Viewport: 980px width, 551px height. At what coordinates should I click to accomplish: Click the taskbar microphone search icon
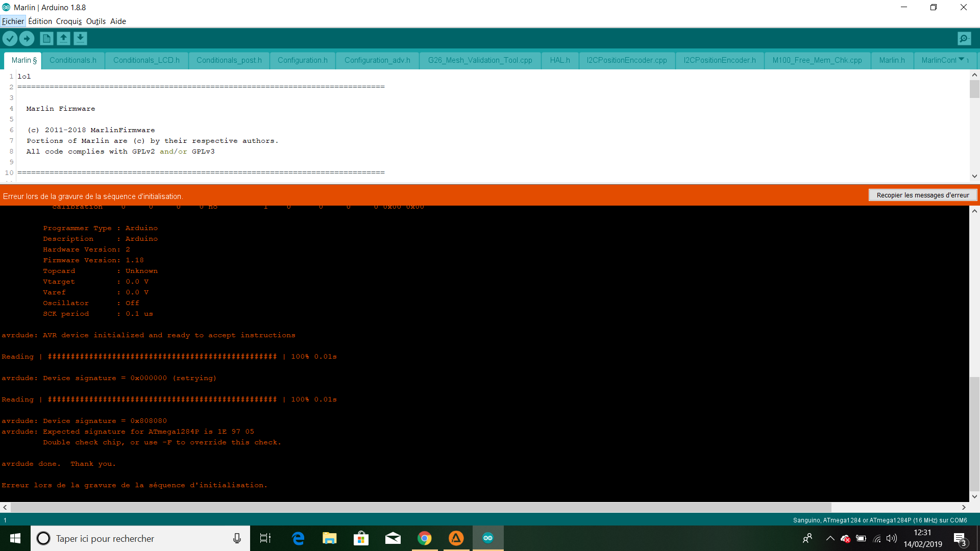tap(237, 538)
